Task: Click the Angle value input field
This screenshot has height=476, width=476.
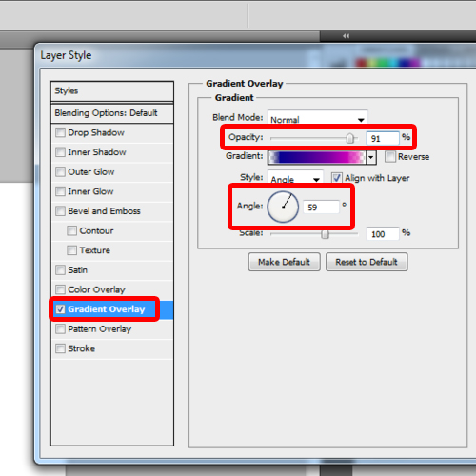Action: pyautogui.click(x=321, y=208)
